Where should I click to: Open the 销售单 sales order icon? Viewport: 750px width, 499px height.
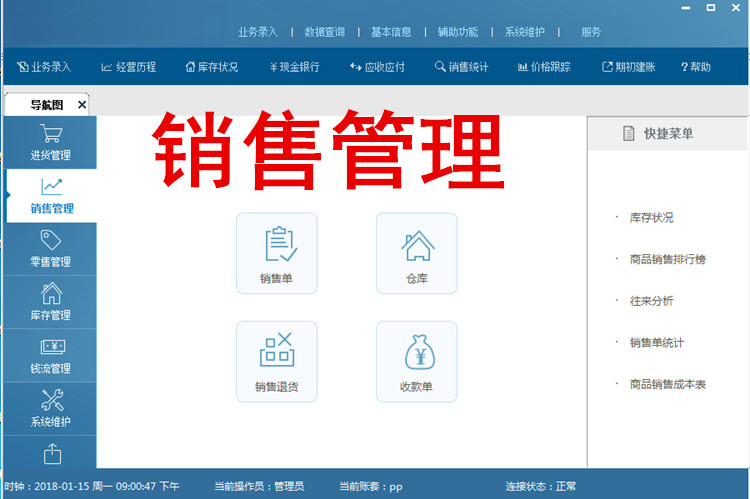point(276,252)
